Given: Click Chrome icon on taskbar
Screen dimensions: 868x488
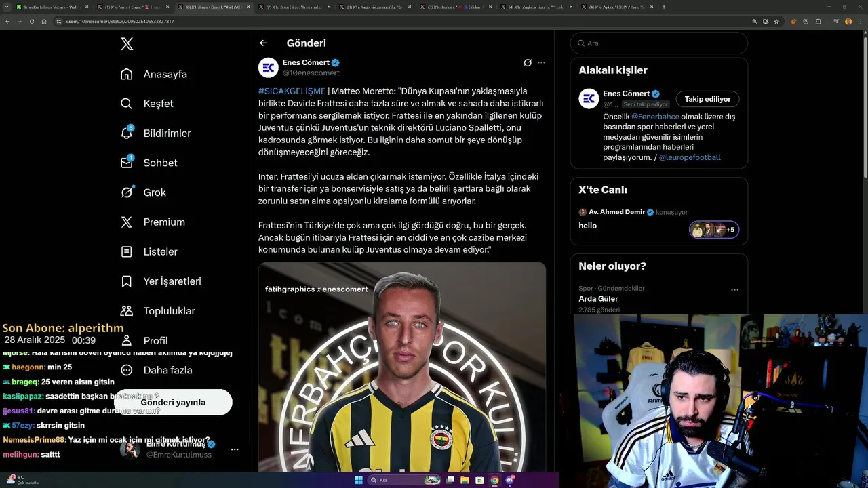Looking at the screenshot, I should click(495, 480).
